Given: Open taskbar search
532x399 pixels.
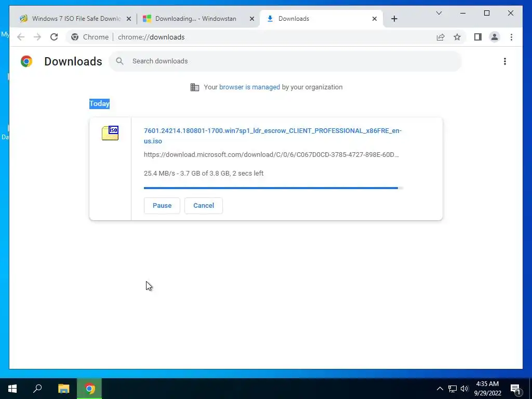Looking at the screenshot, I should click(x=37, y=389).
